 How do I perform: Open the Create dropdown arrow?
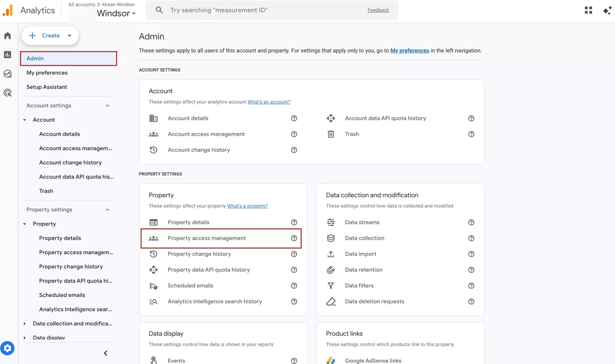tap(70, 35)
